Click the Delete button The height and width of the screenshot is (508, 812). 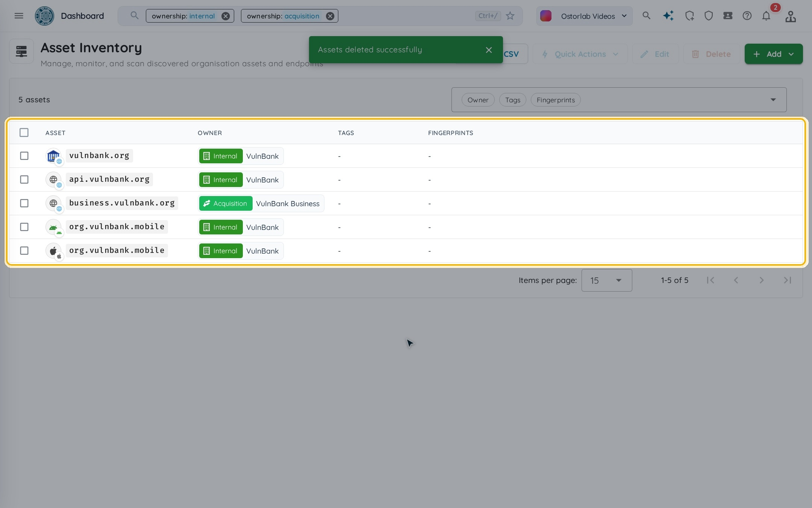point(711,54)
